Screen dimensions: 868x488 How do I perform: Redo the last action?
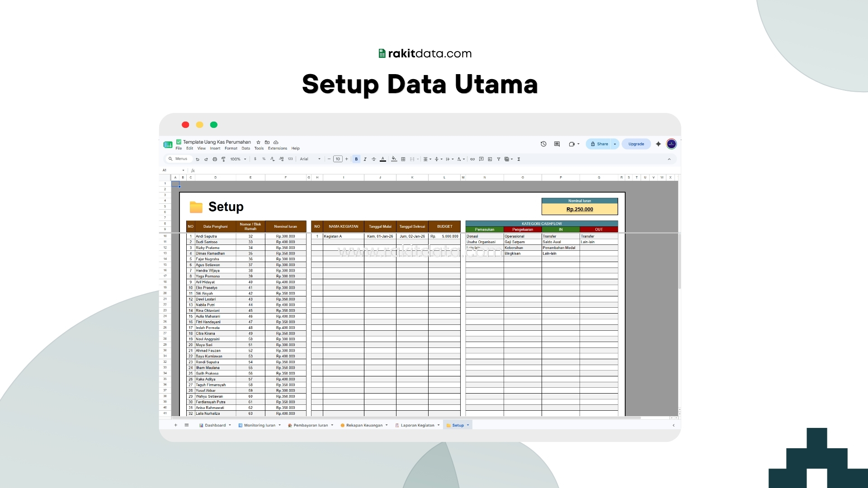click(206, 159)
